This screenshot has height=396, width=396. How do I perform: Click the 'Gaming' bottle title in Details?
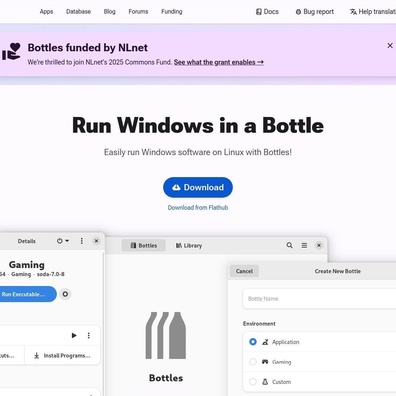(x=27, y=265)
